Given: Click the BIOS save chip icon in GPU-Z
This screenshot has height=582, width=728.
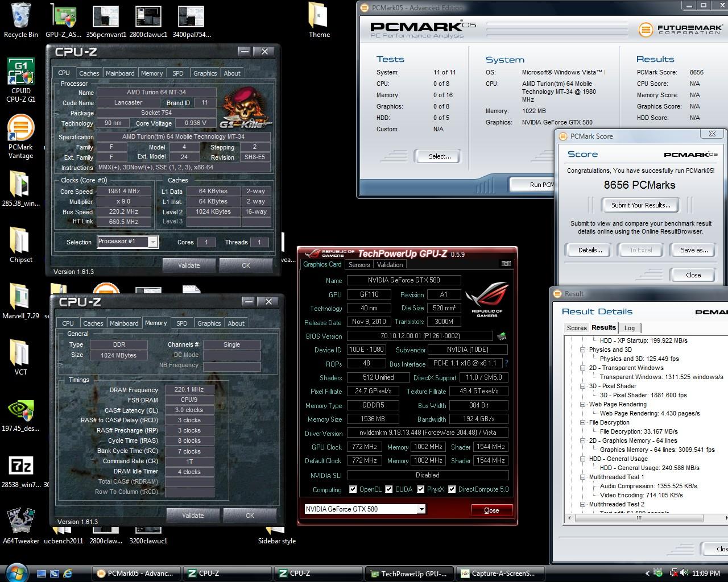Looking at the screenshot, I should pos(502,336).
